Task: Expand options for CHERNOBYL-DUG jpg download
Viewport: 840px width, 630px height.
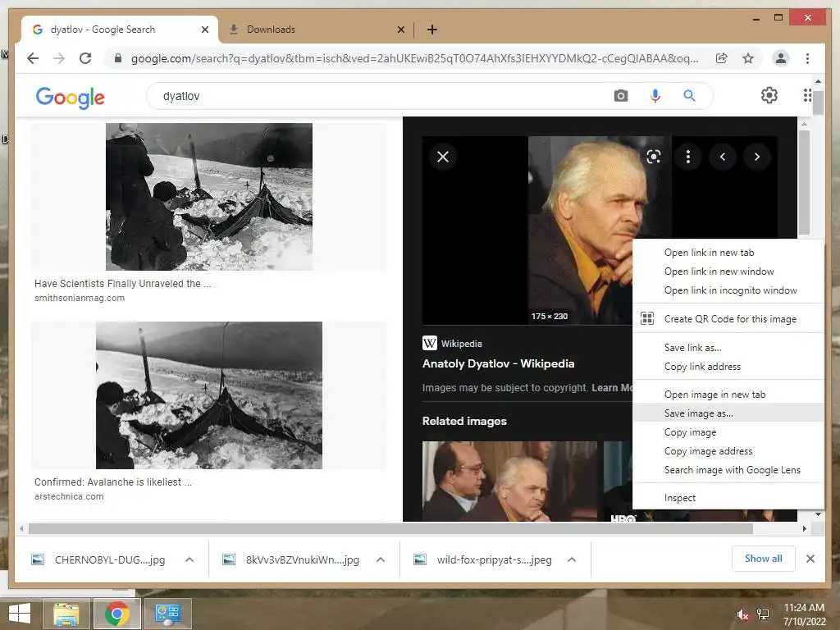Action: pos(189,559)
